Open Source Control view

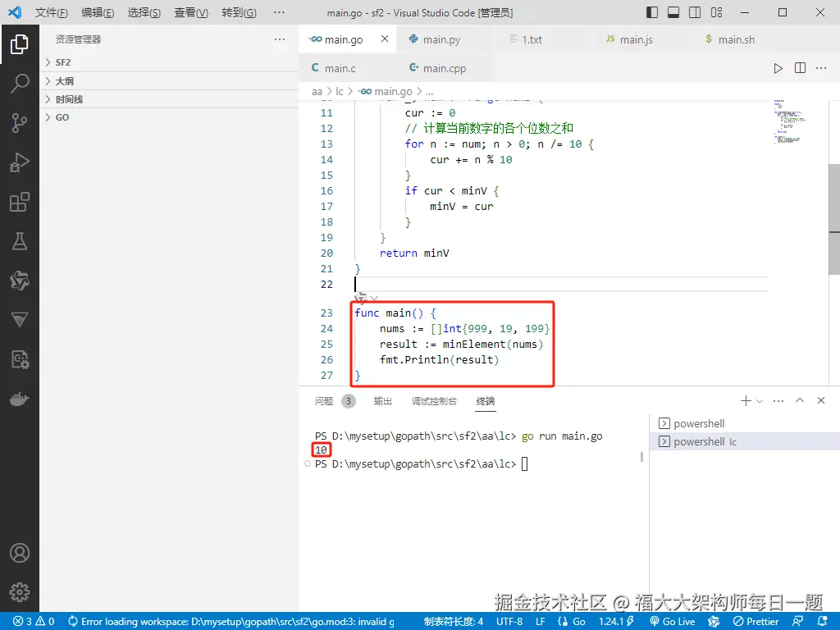tap(20, 123)
